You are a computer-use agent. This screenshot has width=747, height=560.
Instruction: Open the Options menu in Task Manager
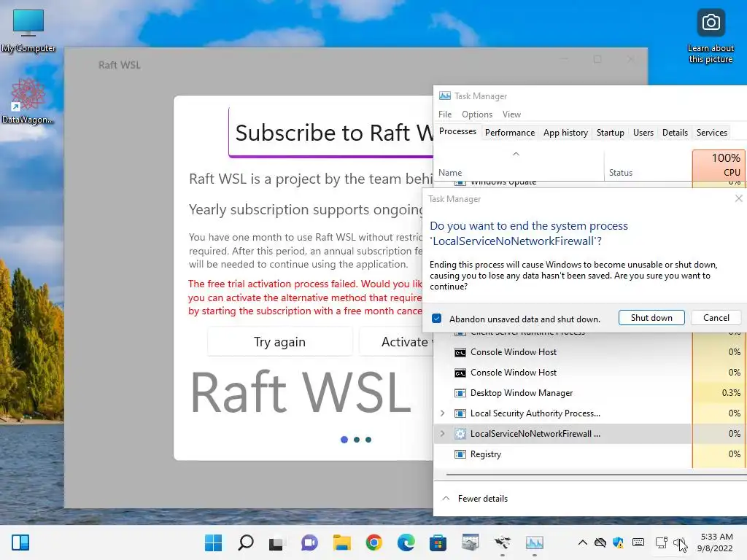477,114
